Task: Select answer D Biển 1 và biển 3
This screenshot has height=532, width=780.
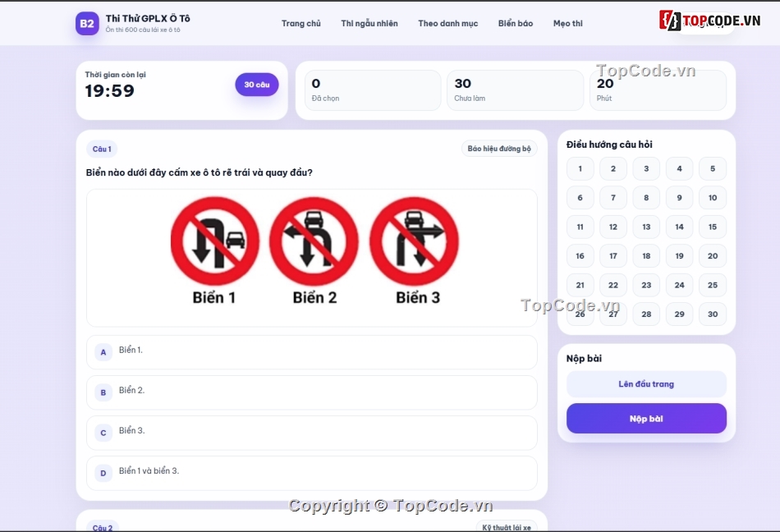Action: pyautogui.click(x=312, y=473)
